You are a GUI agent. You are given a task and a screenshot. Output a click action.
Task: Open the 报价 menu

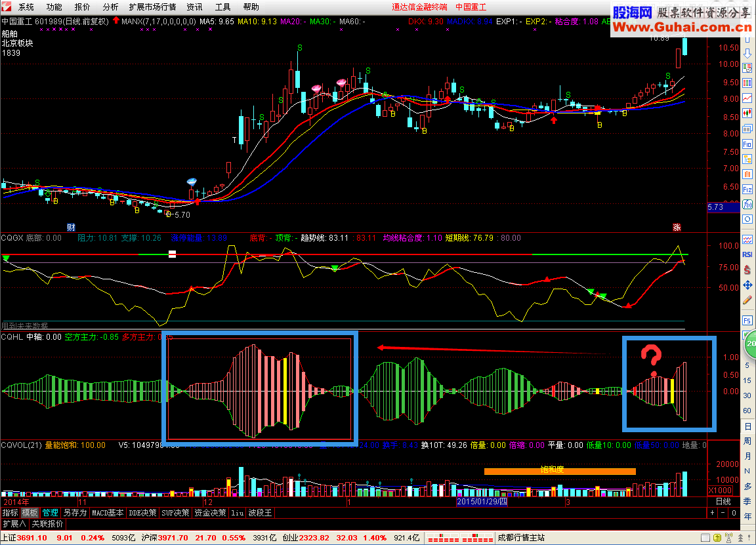[82, 7]
